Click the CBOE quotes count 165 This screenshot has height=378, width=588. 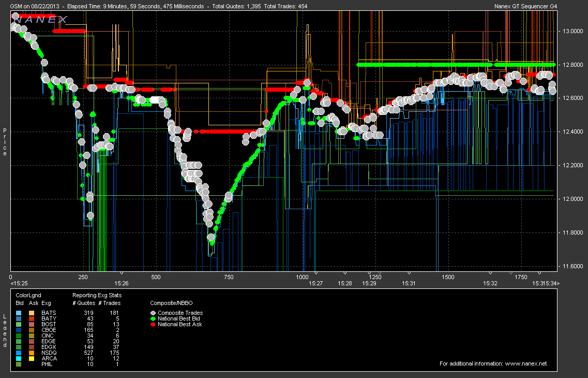coord(88,330)
